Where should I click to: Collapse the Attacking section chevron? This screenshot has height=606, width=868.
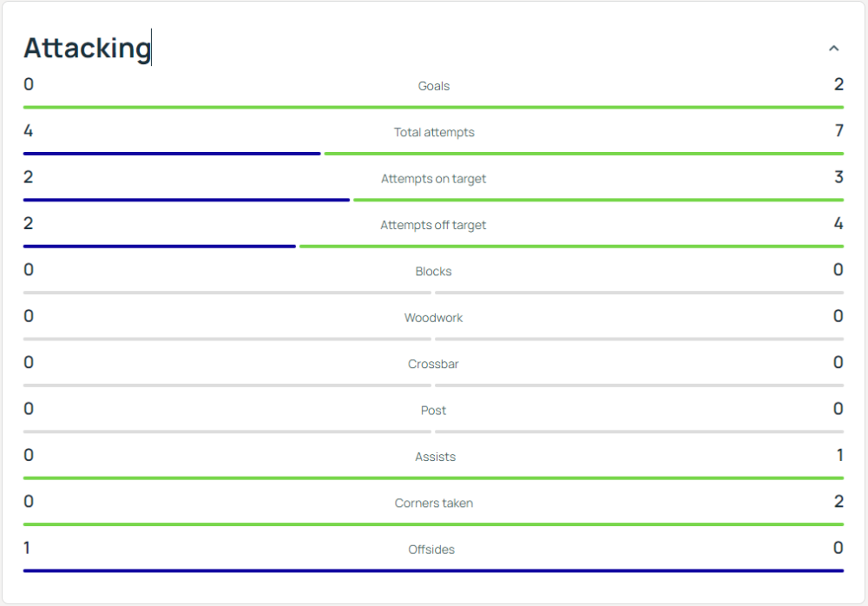point(833,49)
